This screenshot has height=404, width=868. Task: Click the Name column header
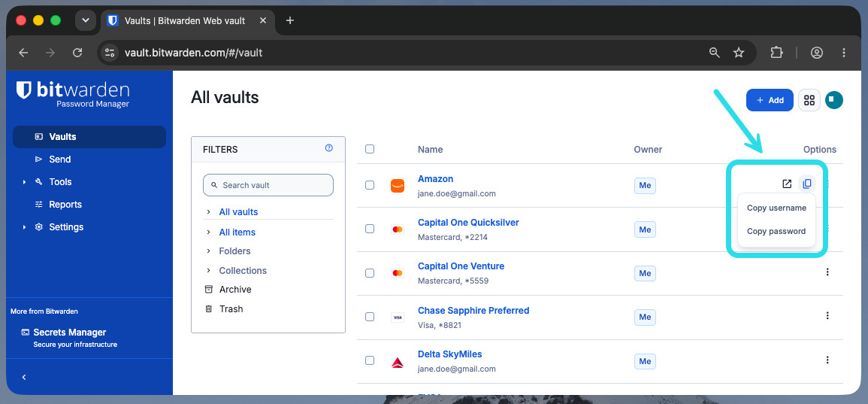[x=430, y=150]
